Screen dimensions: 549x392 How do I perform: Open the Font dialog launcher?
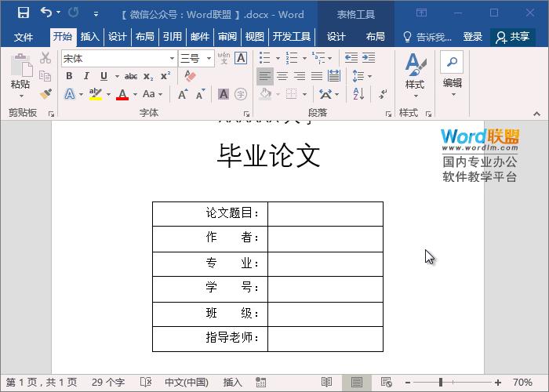pos(246,114)
